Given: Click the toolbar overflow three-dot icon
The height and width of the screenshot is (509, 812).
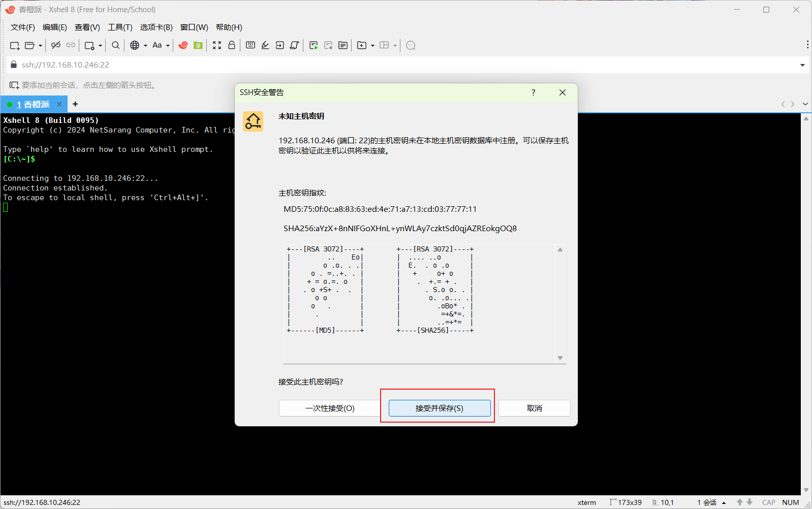Looking at the screenshot, I should [807, 45].
